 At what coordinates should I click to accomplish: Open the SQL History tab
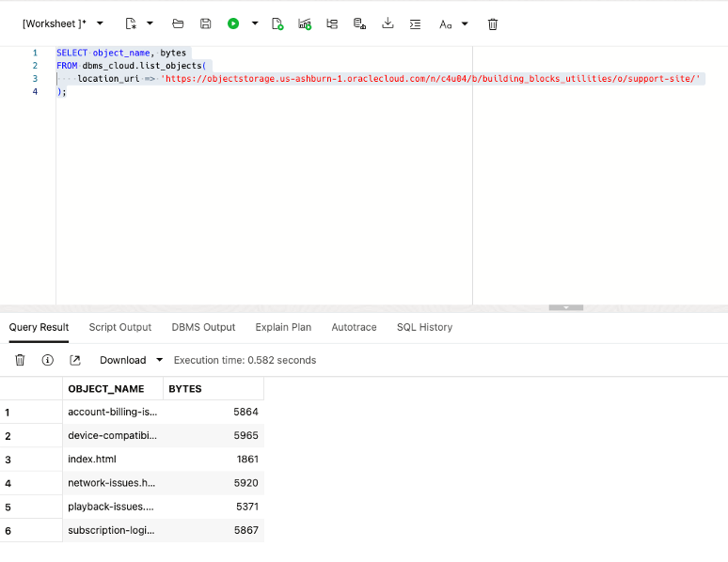click(x=424, y=327)
